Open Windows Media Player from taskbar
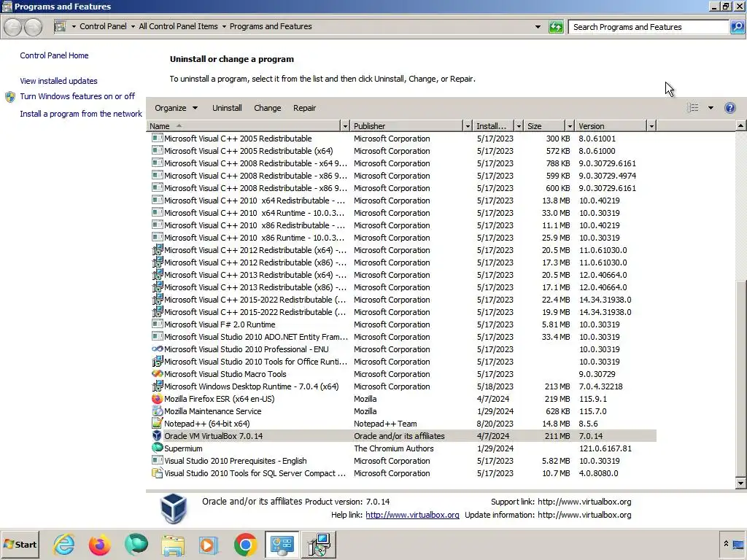 pos(208,545)
